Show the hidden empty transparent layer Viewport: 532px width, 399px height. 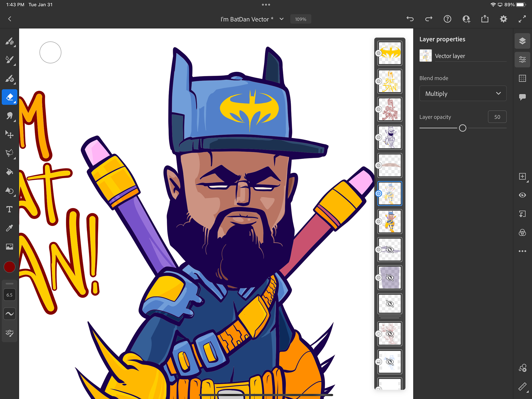pyautogui.click(x=390, y=304)
